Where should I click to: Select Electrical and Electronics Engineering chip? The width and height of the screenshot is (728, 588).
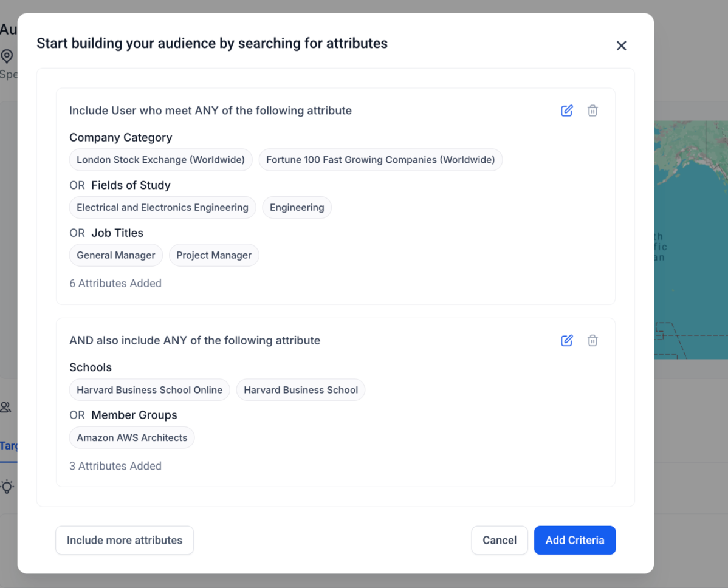coord(162,208)
